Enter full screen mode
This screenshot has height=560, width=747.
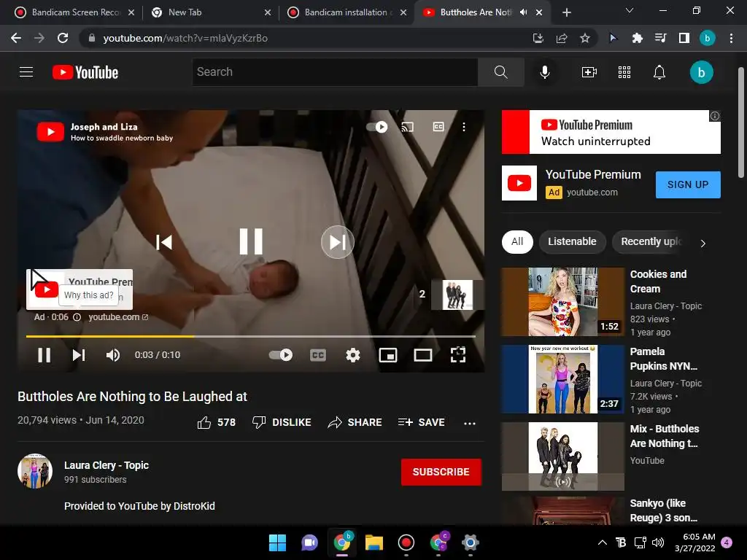(458, 355)
